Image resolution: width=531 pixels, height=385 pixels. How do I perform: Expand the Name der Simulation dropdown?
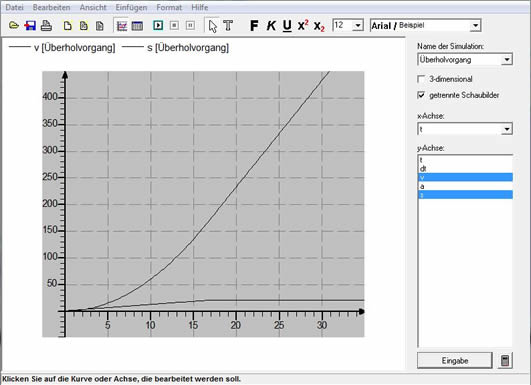tap(507, 60)
